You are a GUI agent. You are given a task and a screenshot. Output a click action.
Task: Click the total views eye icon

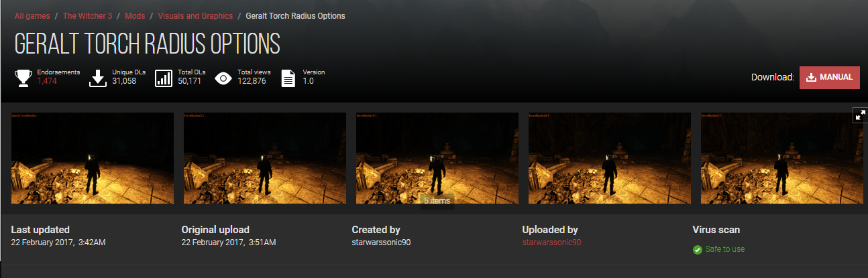click(223, 78)
